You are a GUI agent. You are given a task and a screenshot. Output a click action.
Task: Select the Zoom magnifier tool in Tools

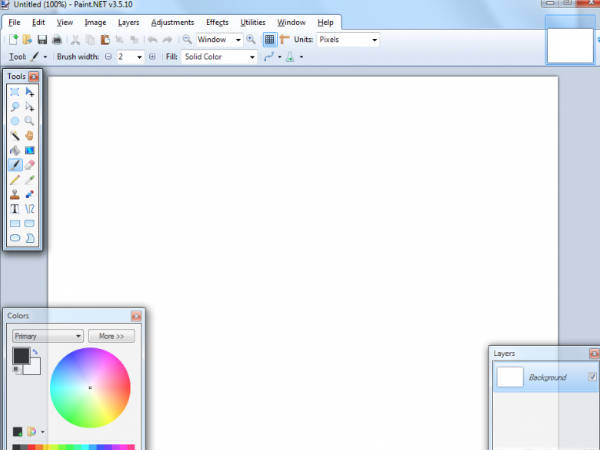29,121
